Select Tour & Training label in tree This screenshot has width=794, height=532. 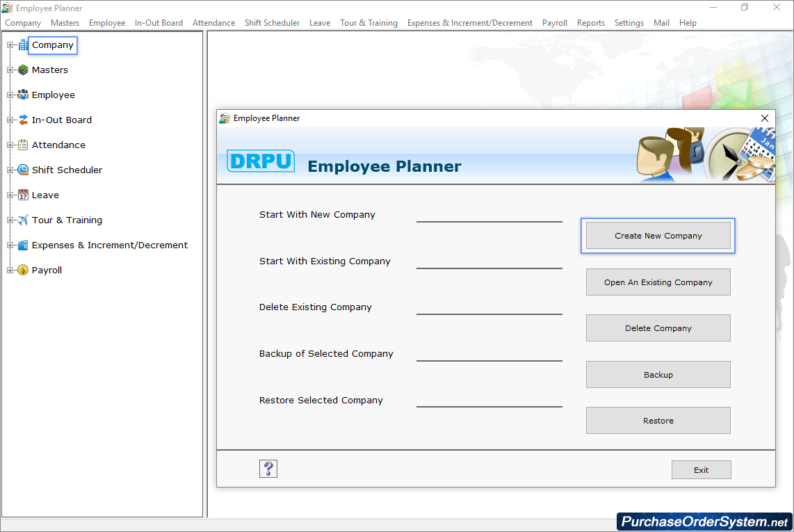(67, 220)
